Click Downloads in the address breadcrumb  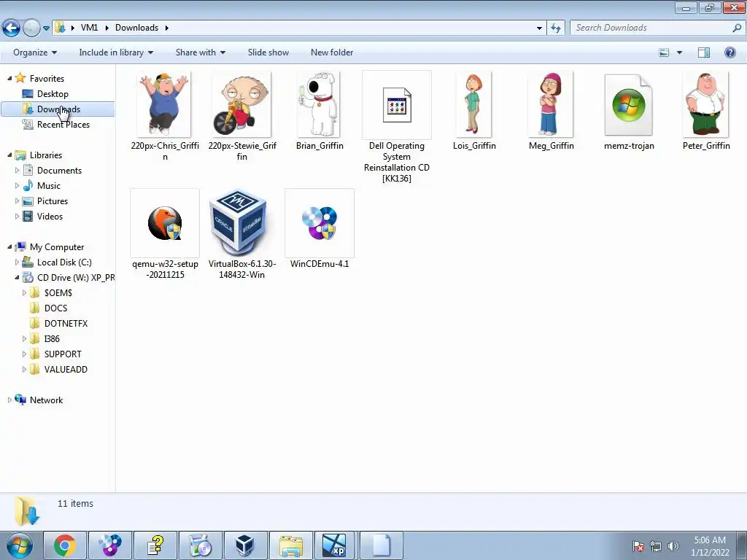136,28
